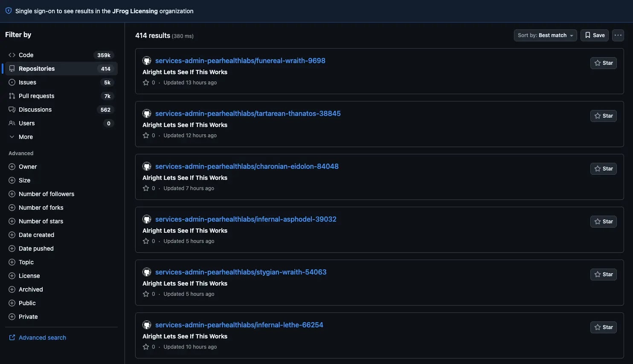
Task: Open the infernal-asphodel-39032 repository
Action: [x=246, y=219]
